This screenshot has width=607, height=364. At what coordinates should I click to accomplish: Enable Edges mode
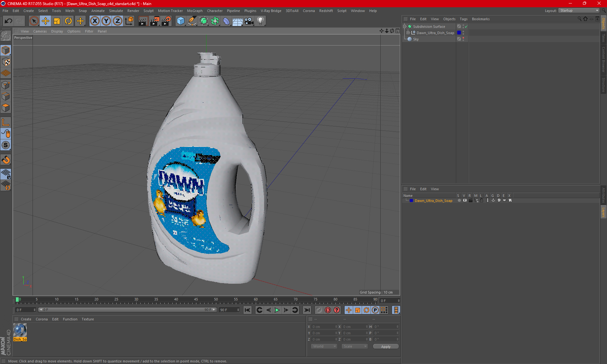tap(6, 96)
